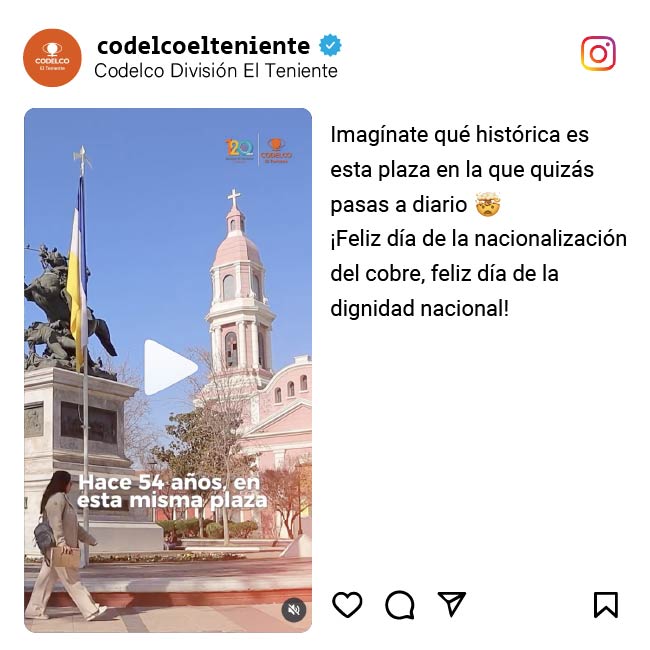650x650 pixels.
Task: Click the 120 anniversary logo in the video
Action: [x=240, y=150]
